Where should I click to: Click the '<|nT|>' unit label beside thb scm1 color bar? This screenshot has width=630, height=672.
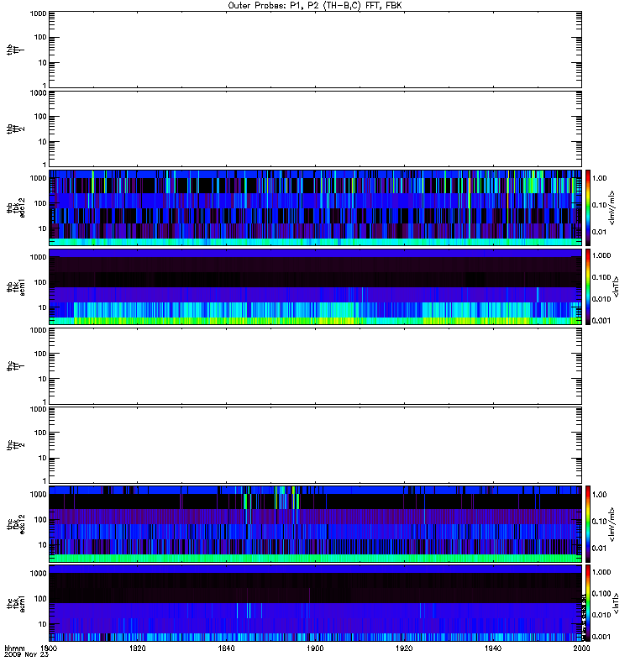coord(616,286)
